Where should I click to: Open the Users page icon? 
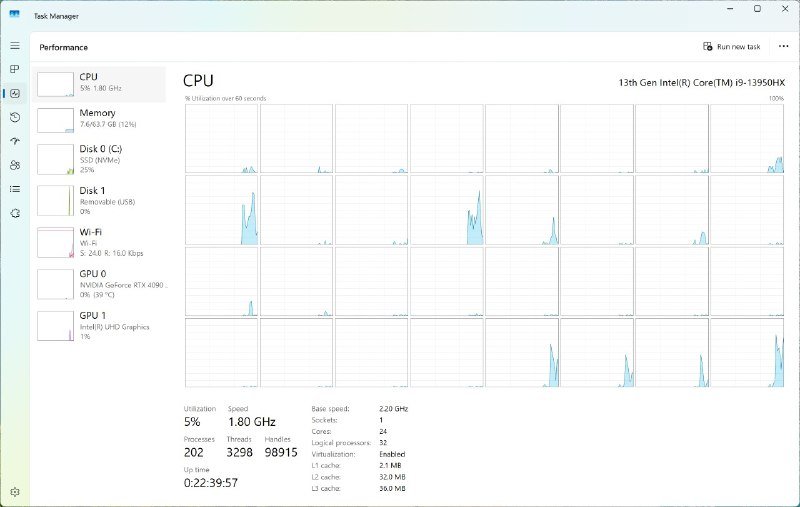coord(15,165)
